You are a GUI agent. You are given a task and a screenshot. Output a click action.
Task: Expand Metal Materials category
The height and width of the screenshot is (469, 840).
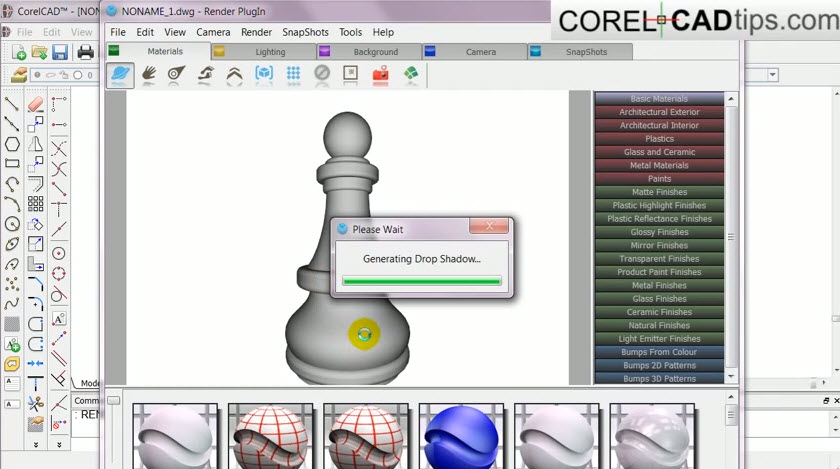(659, 166)
